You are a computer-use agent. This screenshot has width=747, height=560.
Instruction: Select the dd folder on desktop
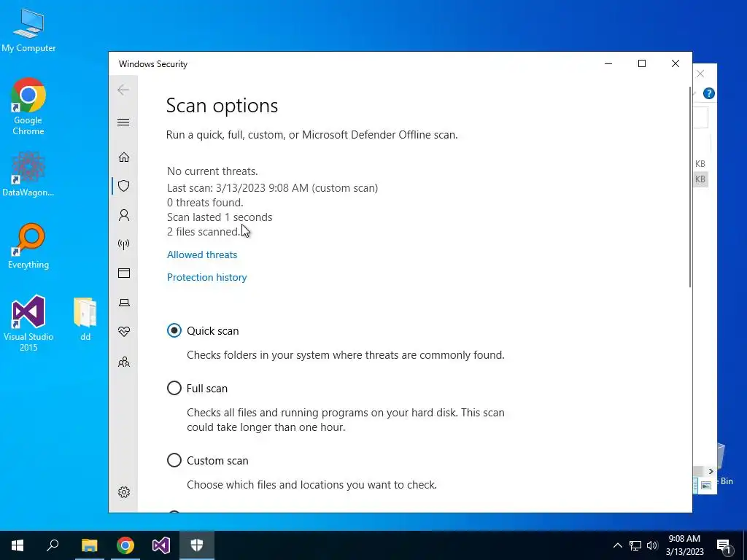[85, 319]
